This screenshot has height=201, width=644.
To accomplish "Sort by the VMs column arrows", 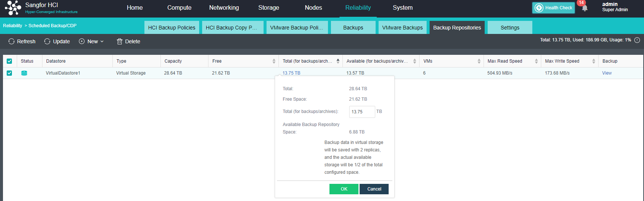I will coord(479,61).
